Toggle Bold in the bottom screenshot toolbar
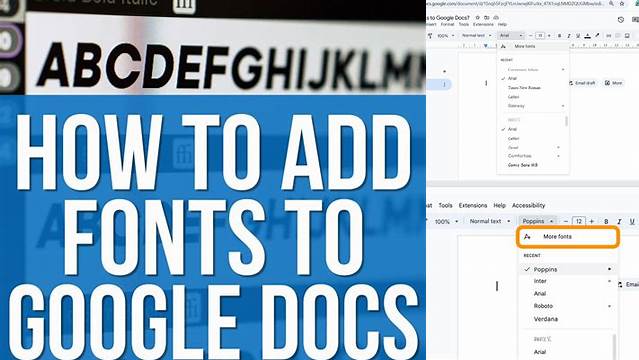 (x=606, y=221)
